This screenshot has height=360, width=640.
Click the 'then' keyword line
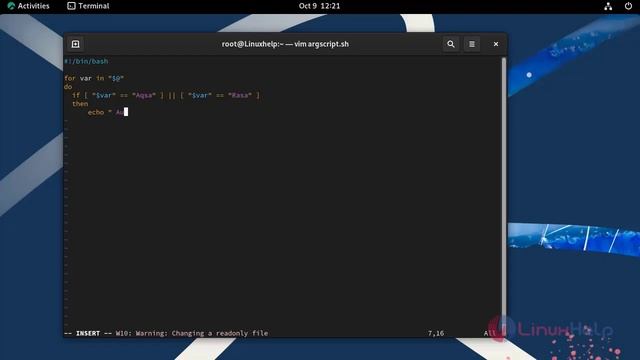click(80, 104)
